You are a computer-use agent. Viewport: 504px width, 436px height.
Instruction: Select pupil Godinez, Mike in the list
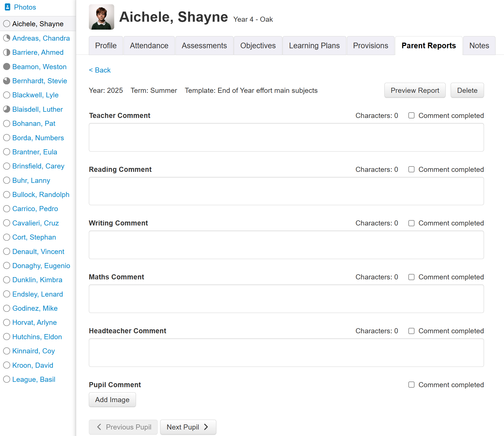point(35,308)
